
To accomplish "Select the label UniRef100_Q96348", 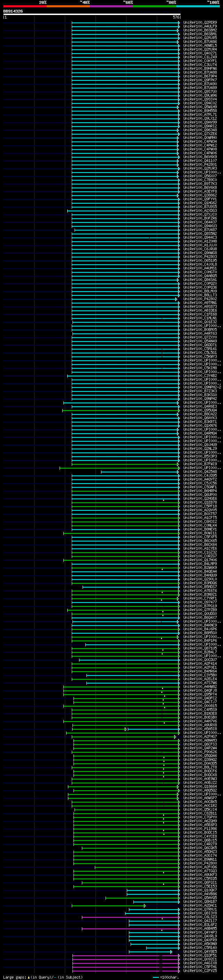I will [200, 130].
